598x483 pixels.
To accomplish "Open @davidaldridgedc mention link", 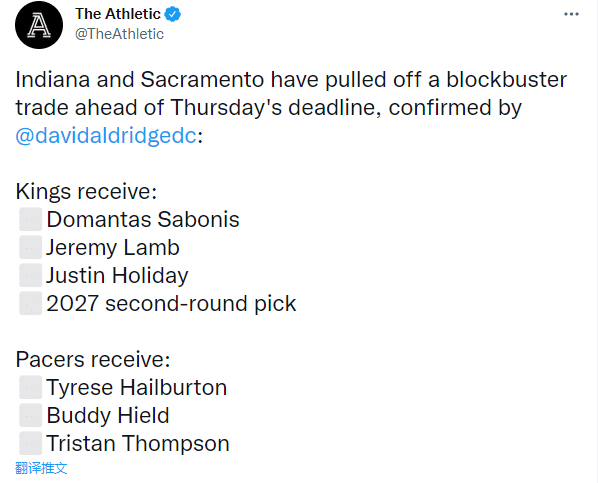I will (106, 135).
